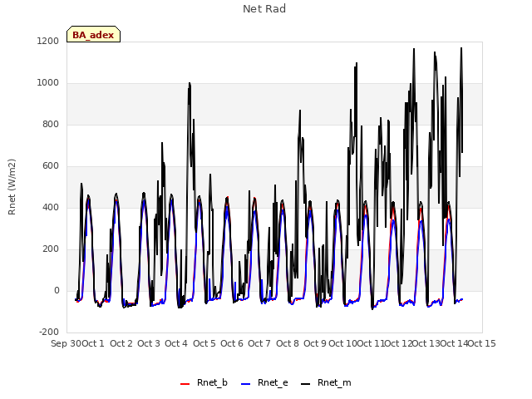The width and height of the screenshot is (532, 399).
Task: Click the Oct 2 x-axis label
Action: click(x=121, y=343)
